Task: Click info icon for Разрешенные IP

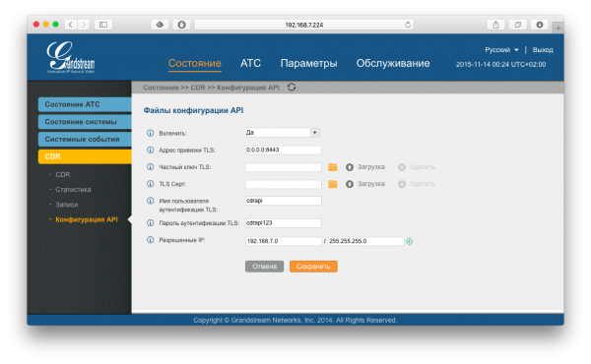Action: [150, 240]
